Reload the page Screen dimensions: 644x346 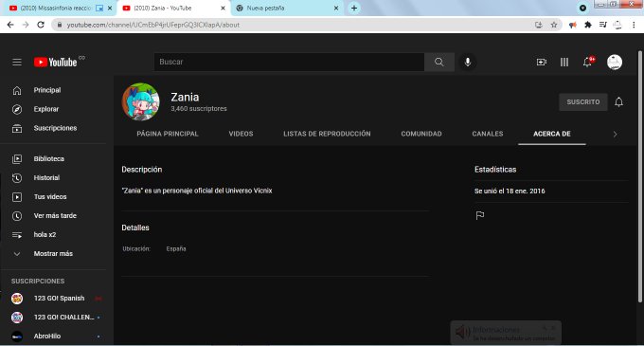point(41,25)
